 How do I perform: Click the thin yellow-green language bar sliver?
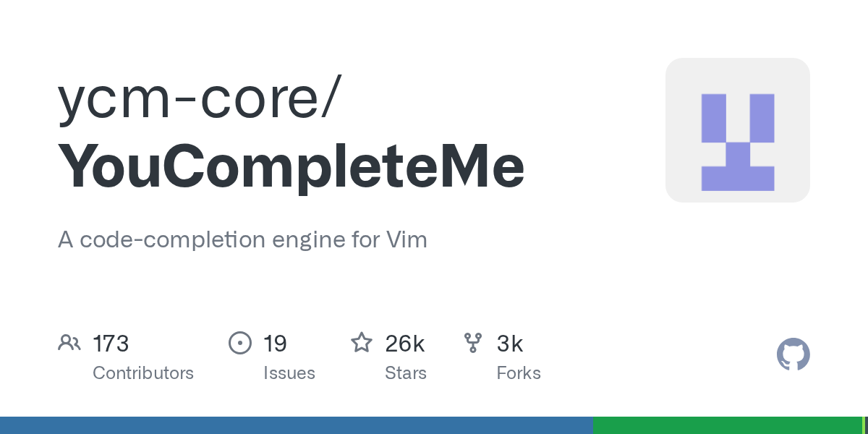click(864, 425)
